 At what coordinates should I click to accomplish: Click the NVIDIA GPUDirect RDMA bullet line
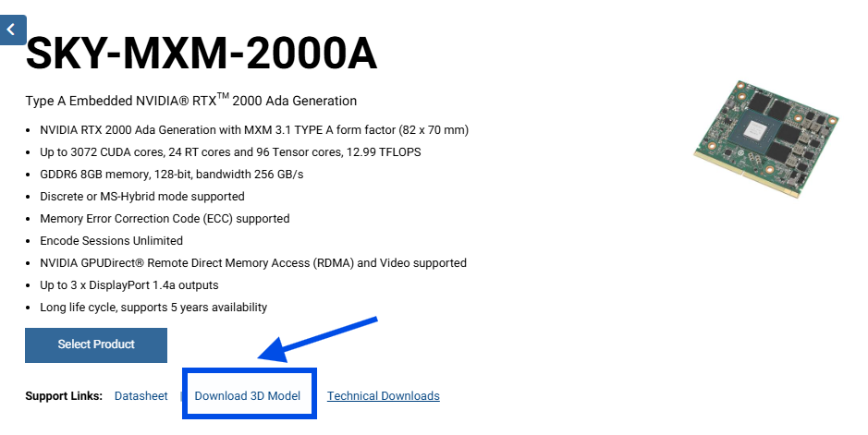(x=253, y=263)
